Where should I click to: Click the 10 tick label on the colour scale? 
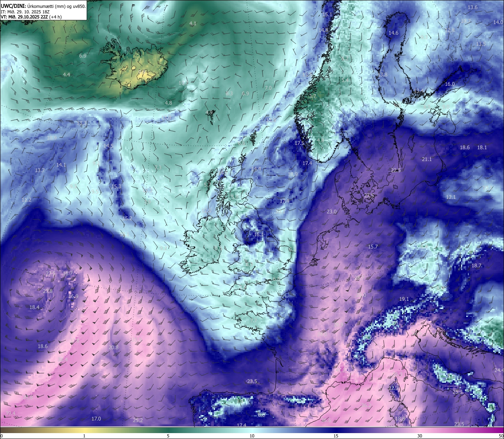252,436
